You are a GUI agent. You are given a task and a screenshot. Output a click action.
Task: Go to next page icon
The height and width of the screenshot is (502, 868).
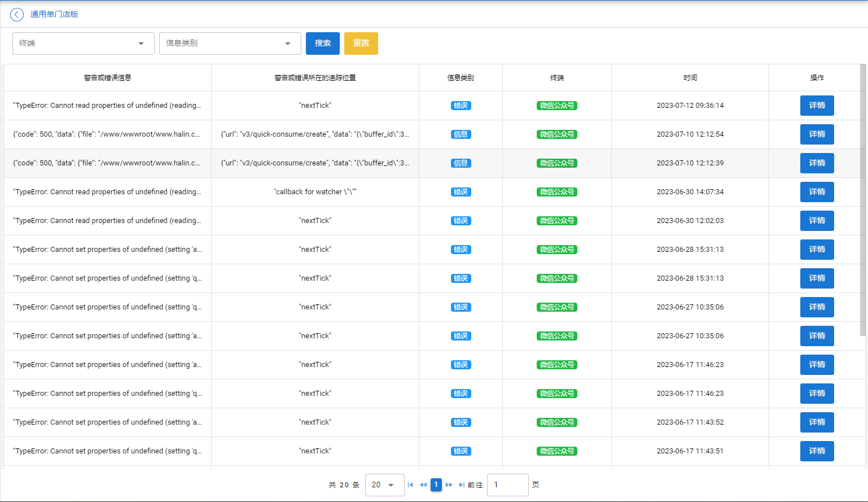tap(449, 484)
